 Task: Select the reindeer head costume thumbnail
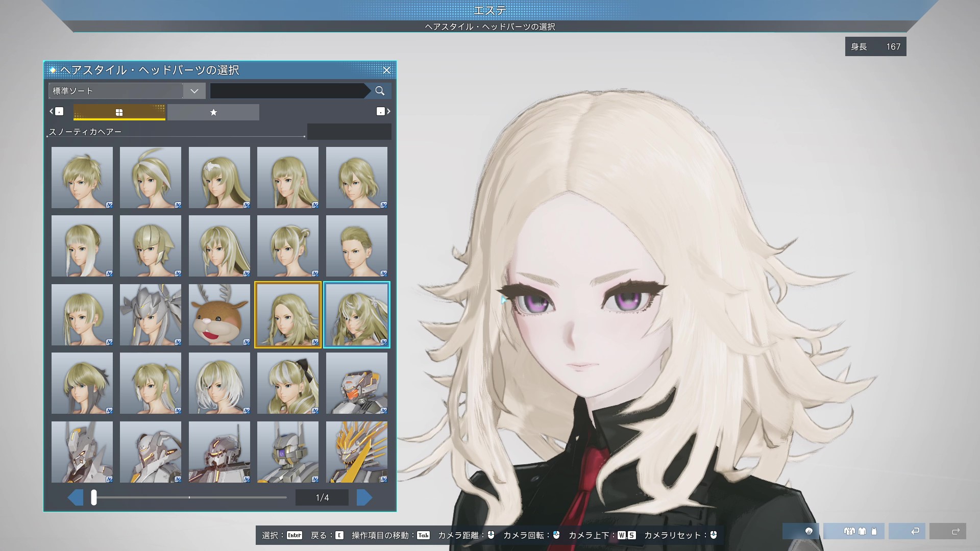[x=219, y=315]
